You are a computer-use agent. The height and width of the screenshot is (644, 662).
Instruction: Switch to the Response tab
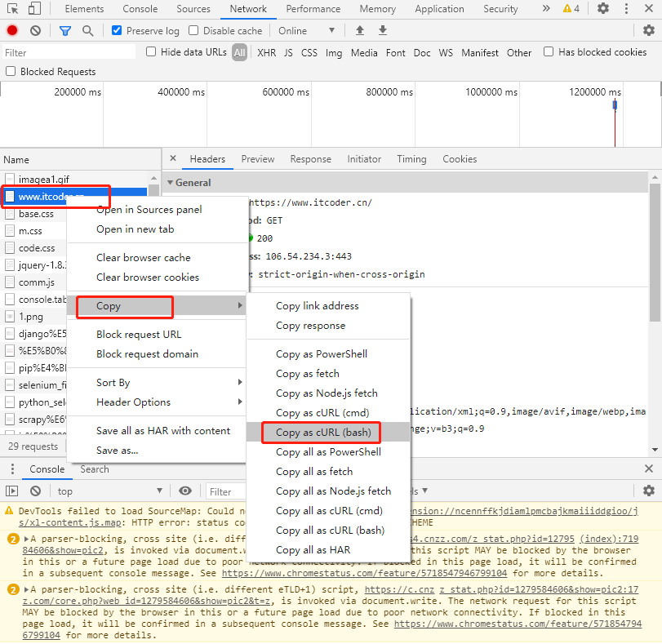310,159
